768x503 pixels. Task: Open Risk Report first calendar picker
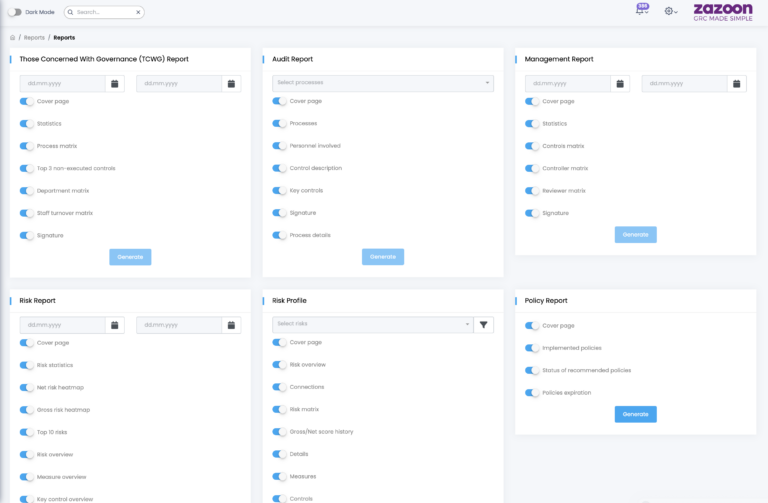pyautogui.click(x=115, y=325)
